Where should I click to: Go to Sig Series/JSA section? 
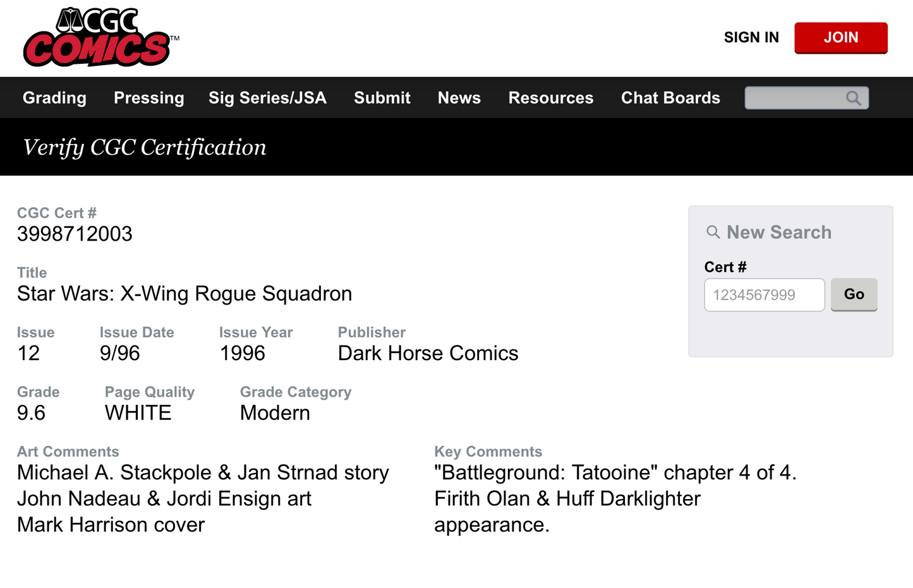pos(267,98)
